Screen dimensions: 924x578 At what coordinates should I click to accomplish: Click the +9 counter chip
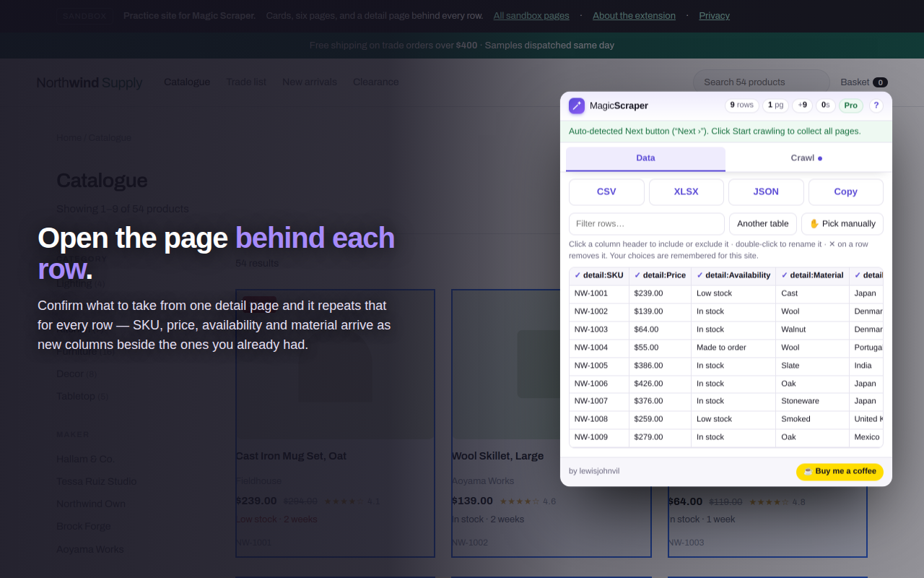(x=803, y=105)
